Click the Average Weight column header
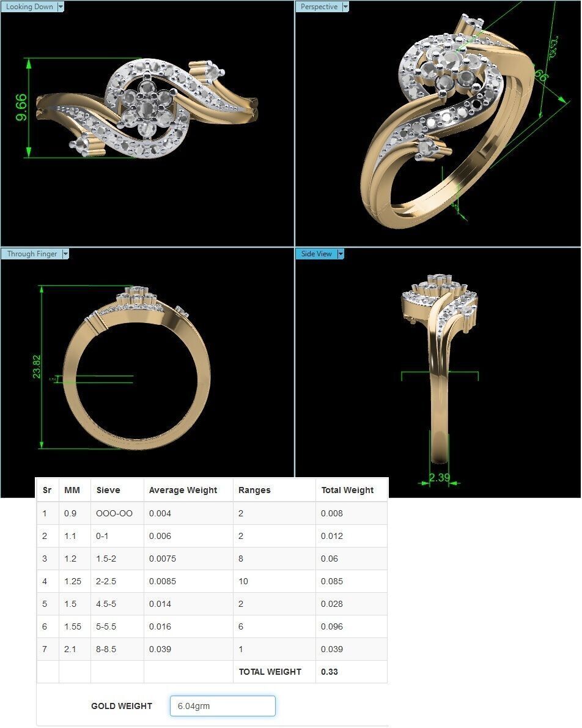 click(x=183, y=490)
